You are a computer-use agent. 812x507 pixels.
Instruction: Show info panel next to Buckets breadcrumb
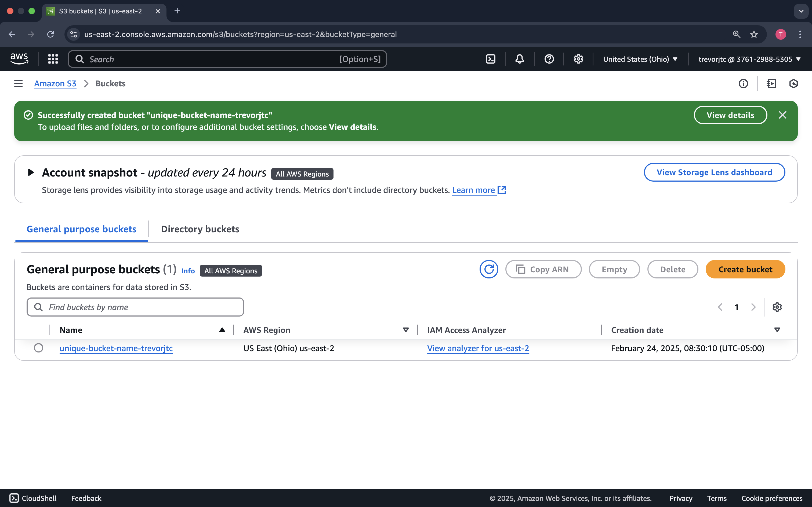(x=743, y=83)
